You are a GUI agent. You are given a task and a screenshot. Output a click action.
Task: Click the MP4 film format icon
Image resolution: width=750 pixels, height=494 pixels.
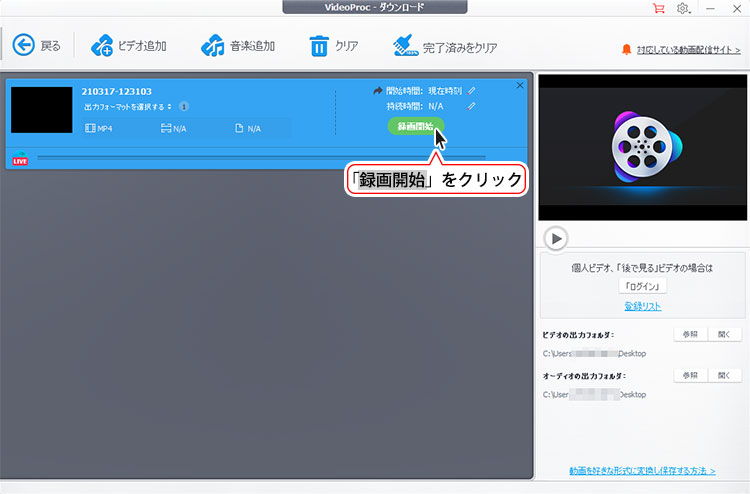(x=90, y=128)
